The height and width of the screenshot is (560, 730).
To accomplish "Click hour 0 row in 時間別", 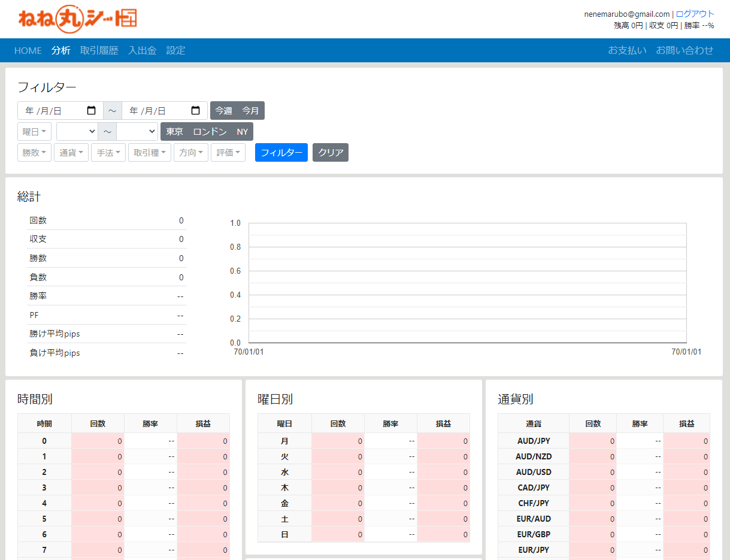I will click(123, 441).
